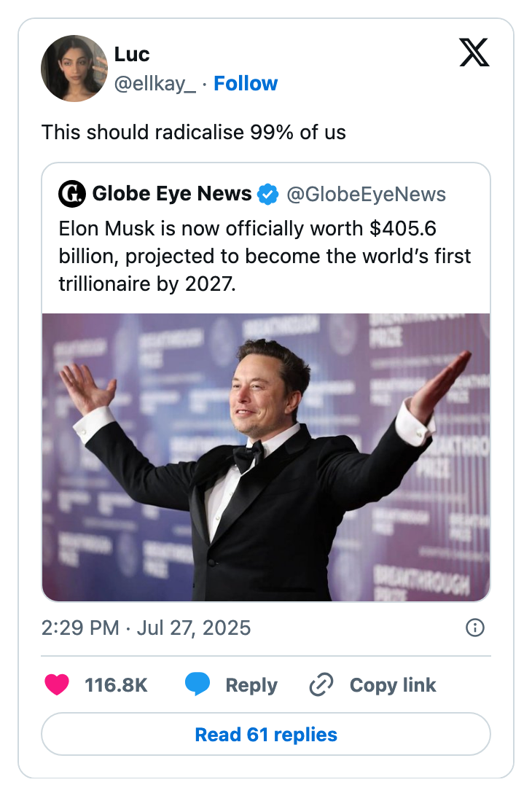Click the quoted text about $405.6 billion

click(x=265, y=255)
